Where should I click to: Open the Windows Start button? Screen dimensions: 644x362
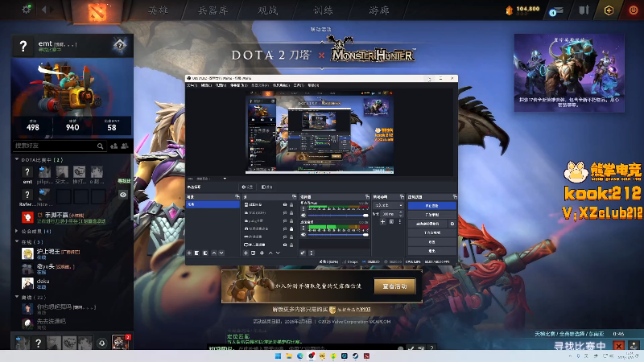[x=278, y=356]
